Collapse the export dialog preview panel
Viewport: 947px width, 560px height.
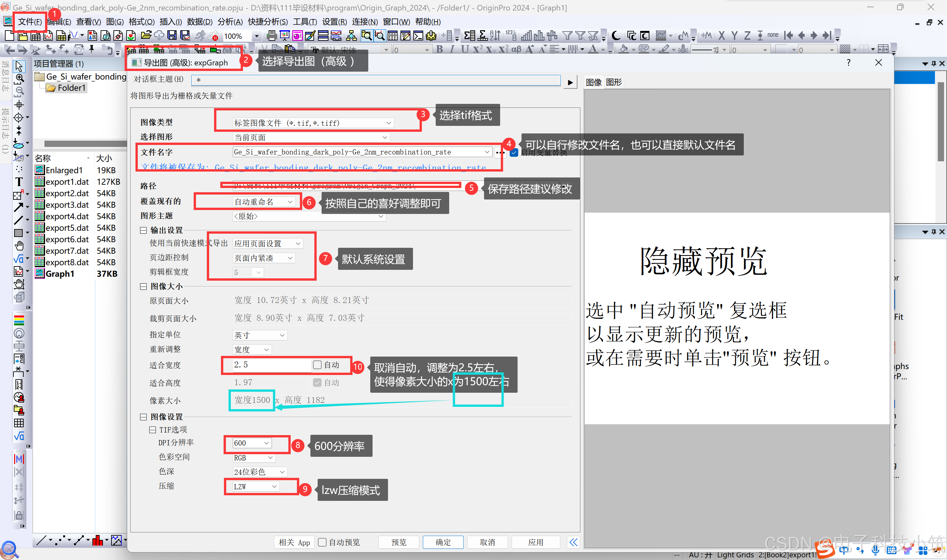(x=573, y=542)
